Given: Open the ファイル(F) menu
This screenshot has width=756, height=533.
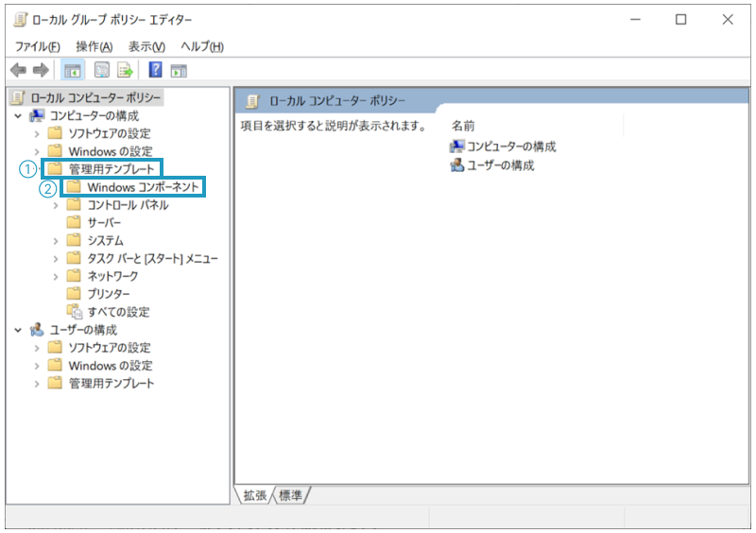Looking at the screenshot, I should 38,46.
